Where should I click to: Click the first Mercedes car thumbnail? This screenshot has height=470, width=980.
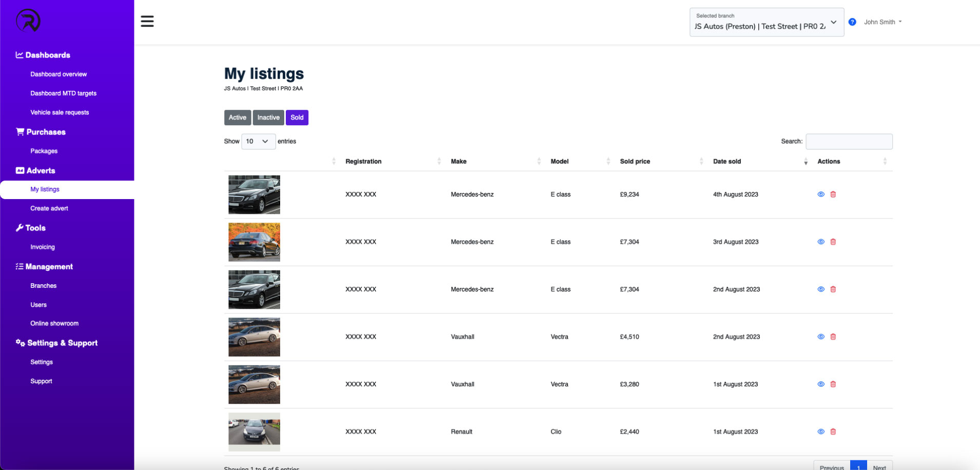tap(254, 194)
